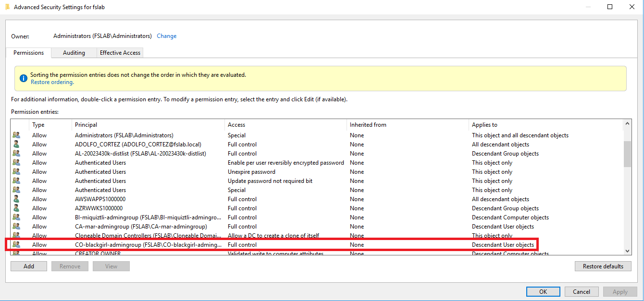
Task: Click the Apply button
Action: tap(620, 291)
